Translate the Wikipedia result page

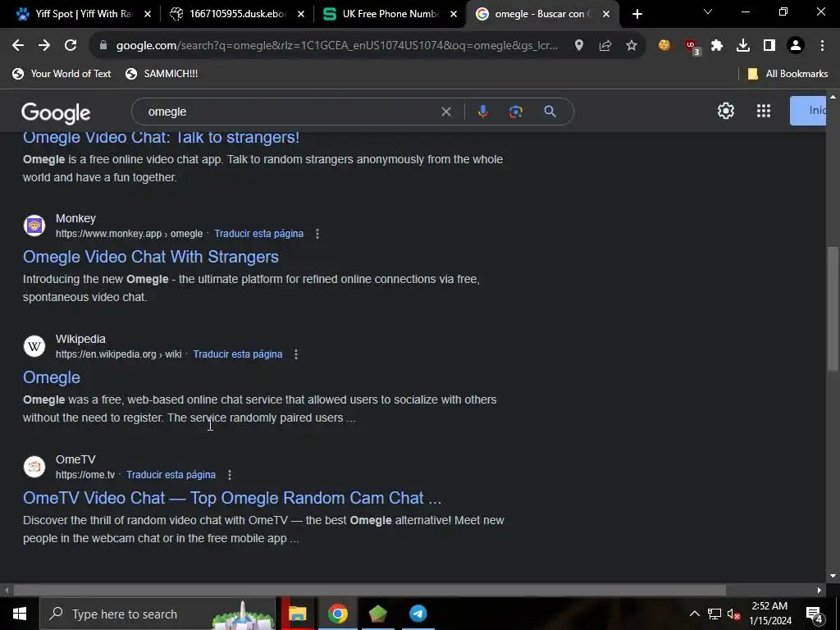(237, 354)
